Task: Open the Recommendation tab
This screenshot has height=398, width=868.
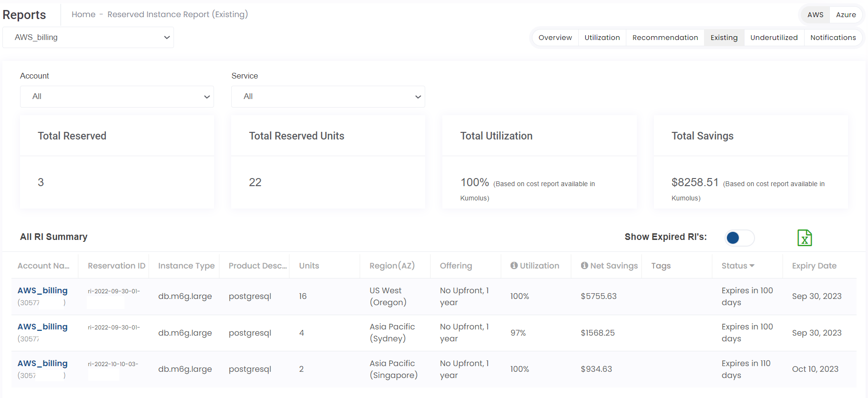Action: (665, 38)
